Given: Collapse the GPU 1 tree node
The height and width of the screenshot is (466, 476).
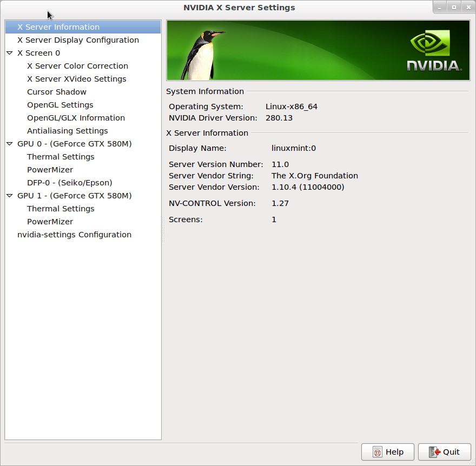Looking at the screenshot, I should point(9,196).
